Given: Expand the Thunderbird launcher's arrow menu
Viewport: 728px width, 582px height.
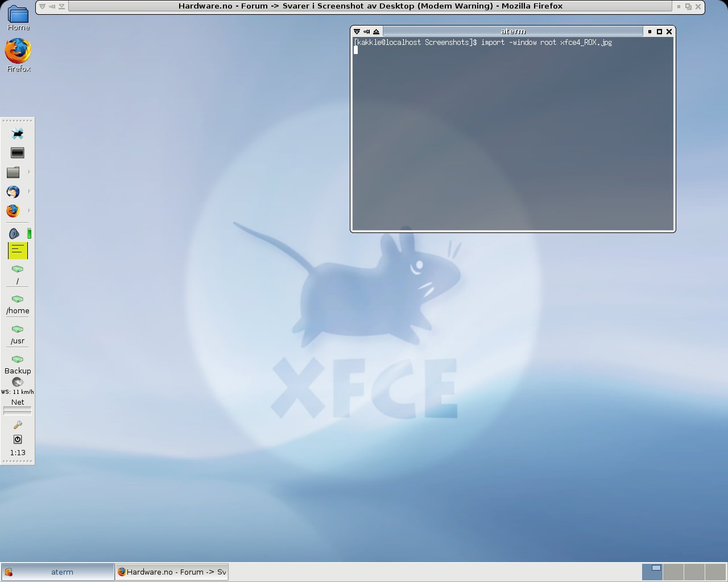Looking at the screenshot, I should 29,192.
